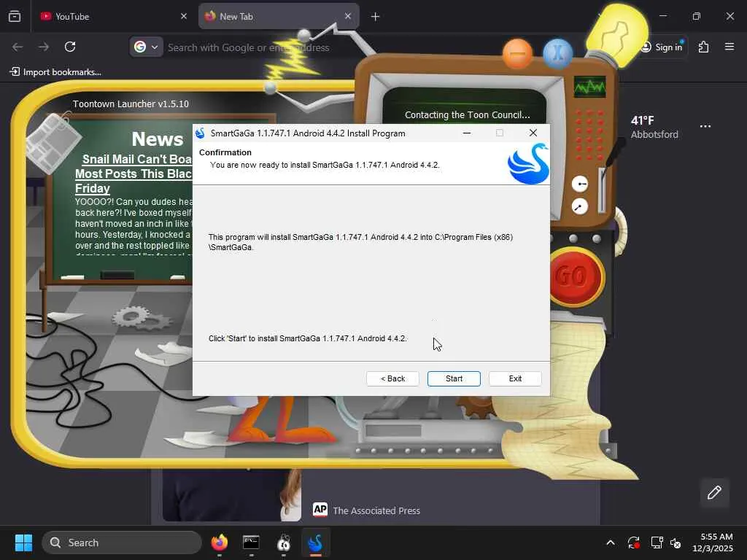Close the New Tab tab
Screen dimensions: 747x560
click(x=348, y=16)
